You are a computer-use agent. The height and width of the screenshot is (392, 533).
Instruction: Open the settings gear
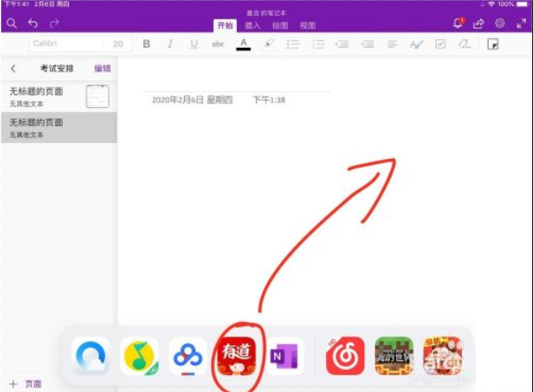coord(499,23)
